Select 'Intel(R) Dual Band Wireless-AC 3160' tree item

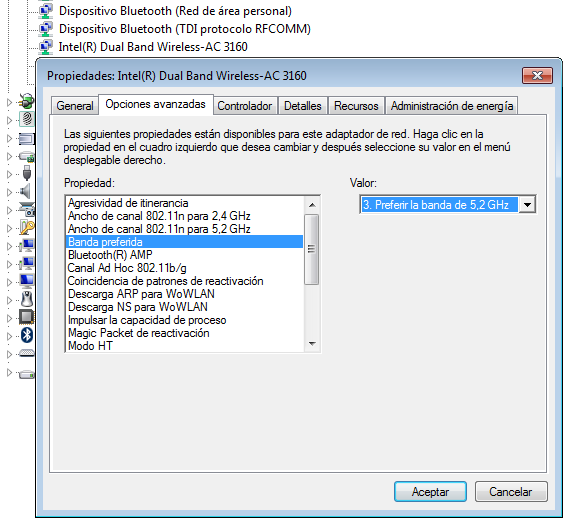pos(153,47)
